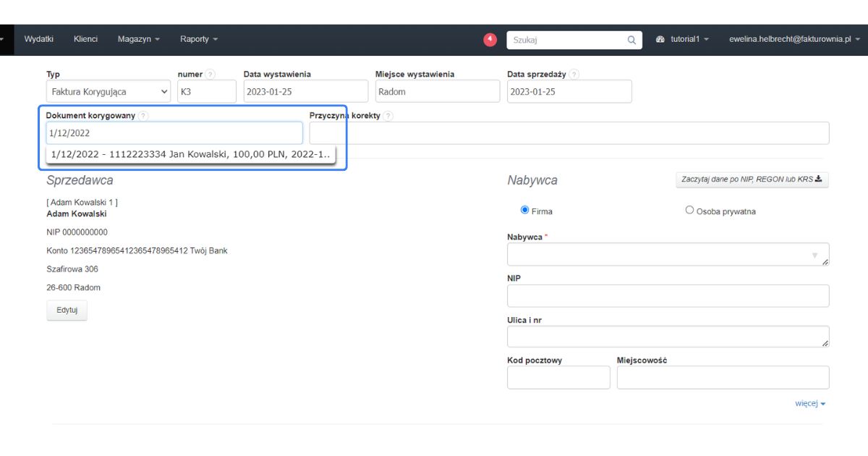This screenshot has height=456, width=868.
Task: Open the red notifications badge showing 4
Action: coord(490,39)
